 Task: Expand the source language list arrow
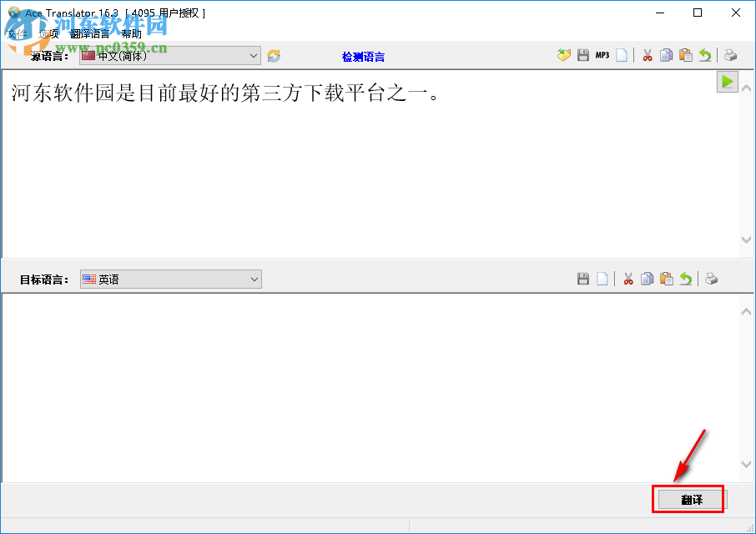coord(253,55)
